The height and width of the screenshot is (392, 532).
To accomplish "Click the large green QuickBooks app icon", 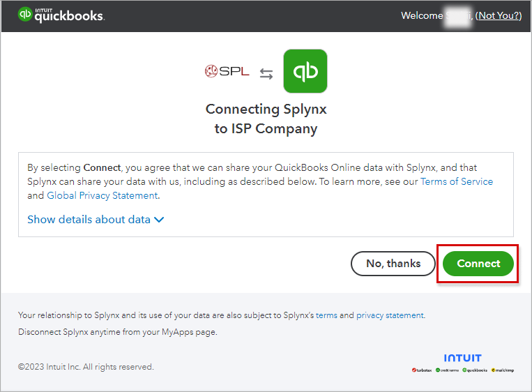I will 305,71.
